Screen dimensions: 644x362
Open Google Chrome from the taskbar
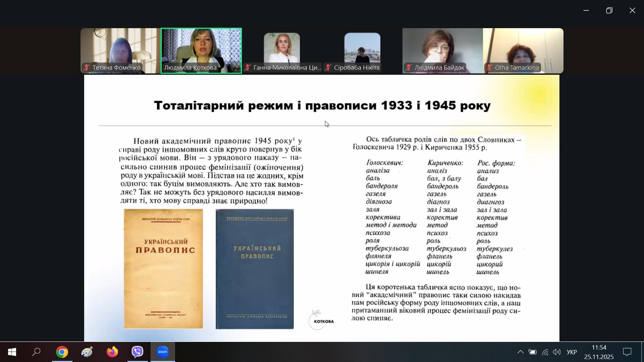62,352
